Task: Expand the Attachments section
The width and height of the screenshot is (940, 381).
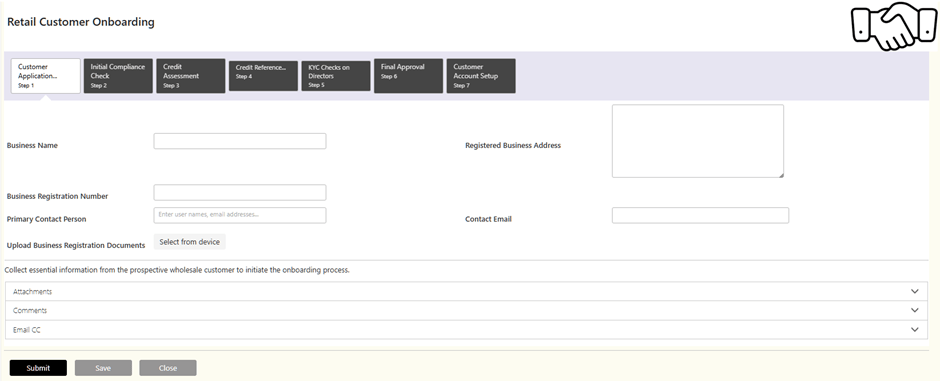Action: tap(466, 292)
